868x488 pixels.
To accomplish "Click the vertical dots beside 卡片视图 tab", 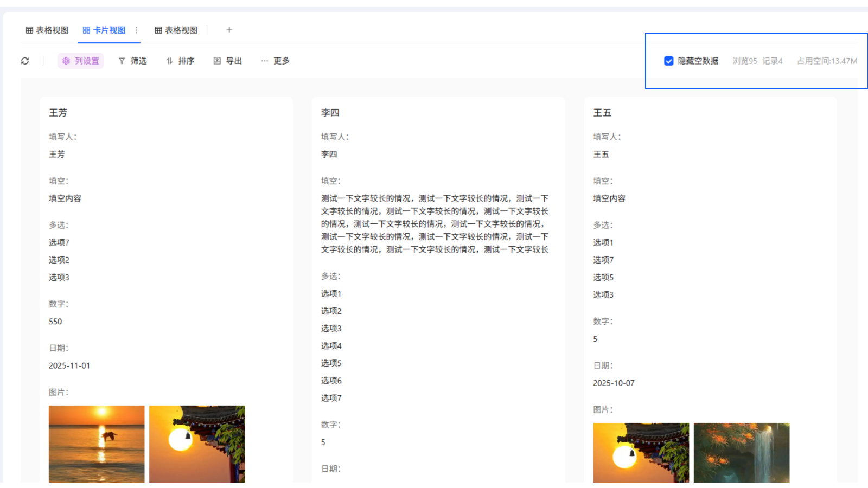I will click(x=137, y=30).
